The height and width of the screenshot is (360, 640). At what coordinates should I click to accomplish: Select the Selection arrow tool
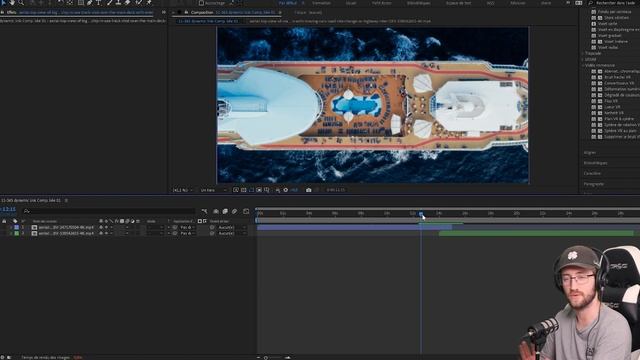[2, 2]
